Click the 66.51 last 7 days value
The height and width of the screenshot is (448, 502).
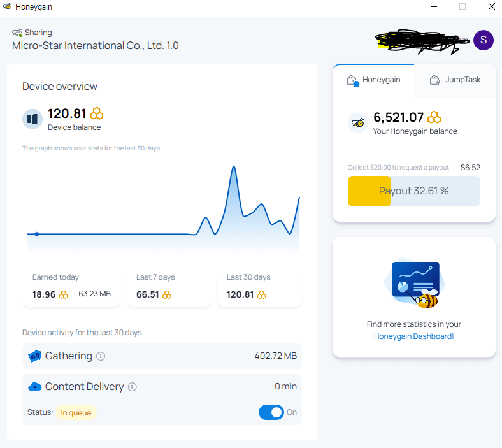point(148,294)
